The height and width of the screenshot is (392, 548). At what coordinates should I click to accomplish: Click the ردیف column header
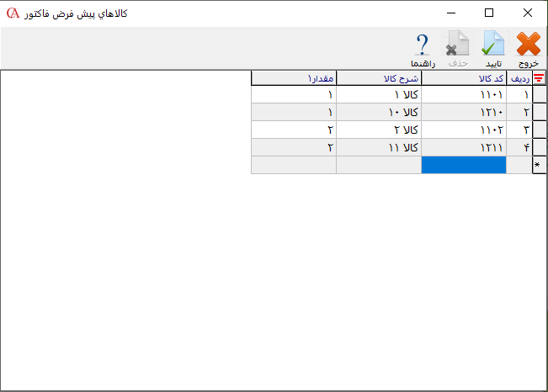(x=520, y=78)
